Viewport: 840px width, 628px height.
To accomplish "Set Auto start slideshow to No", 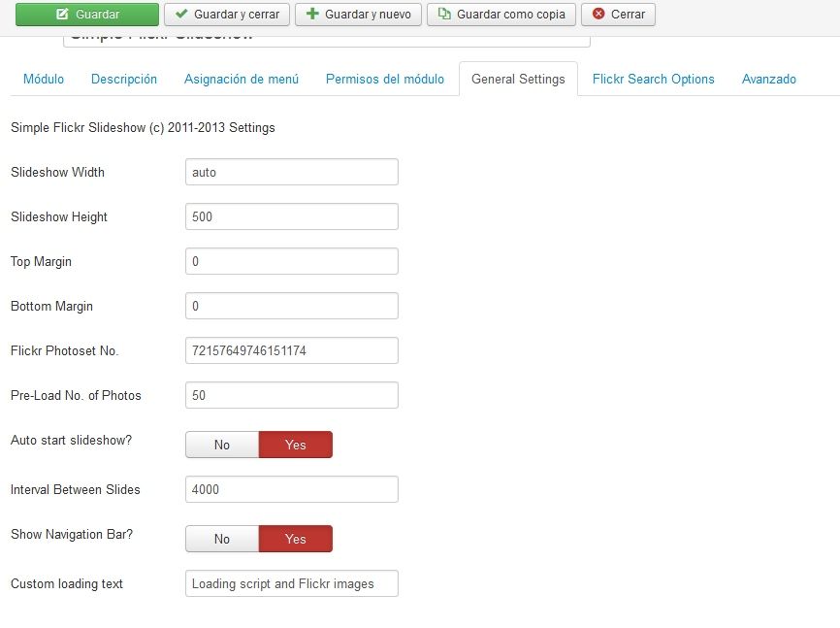I will coord(222,445).
